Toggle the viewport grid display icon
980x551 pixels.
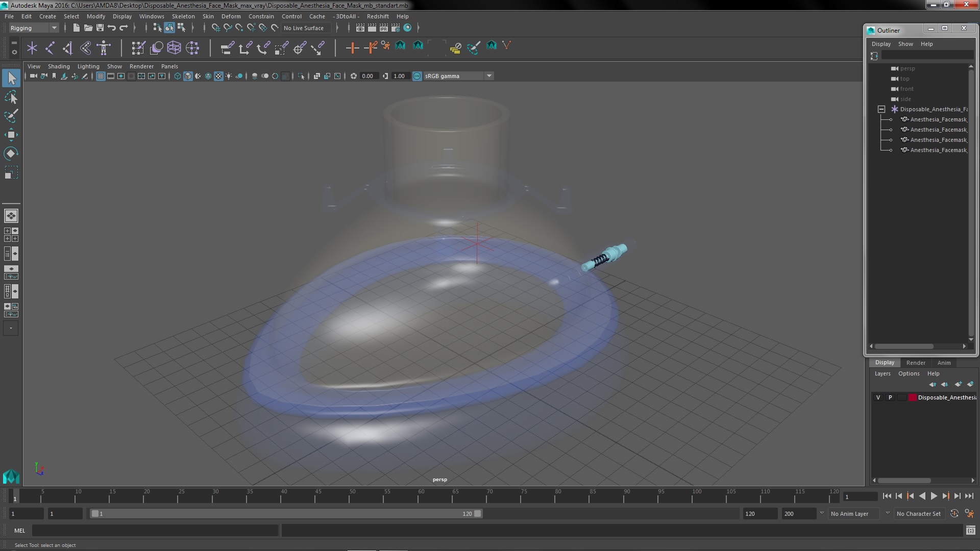pos(101,76)
